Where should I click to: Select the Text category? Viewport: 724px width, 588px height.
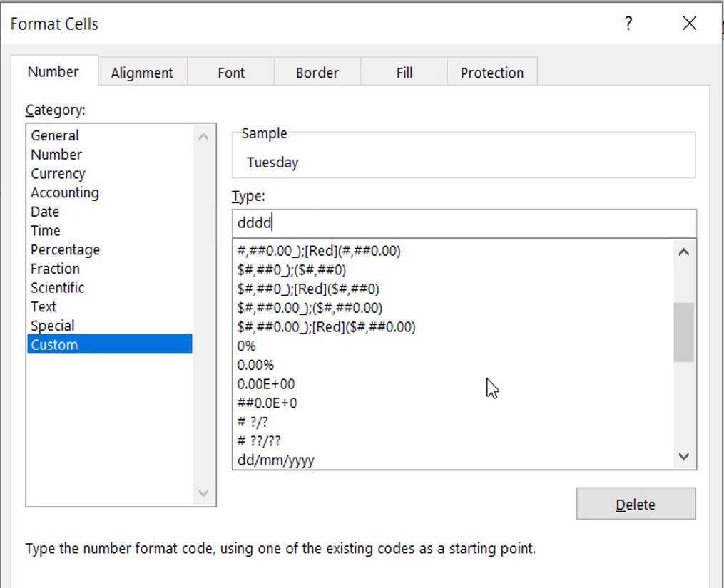click(43, 306)
